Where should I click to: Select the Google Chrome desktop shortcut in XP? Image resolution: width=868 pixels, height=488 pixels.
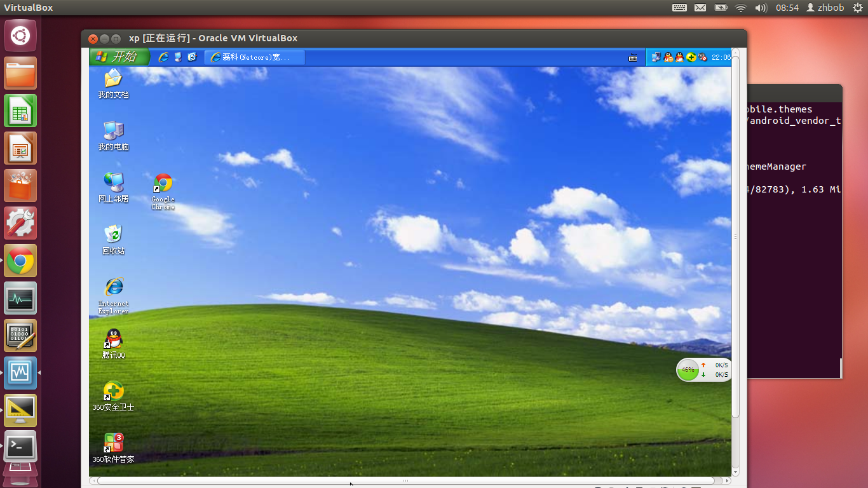tap(163, 192)
